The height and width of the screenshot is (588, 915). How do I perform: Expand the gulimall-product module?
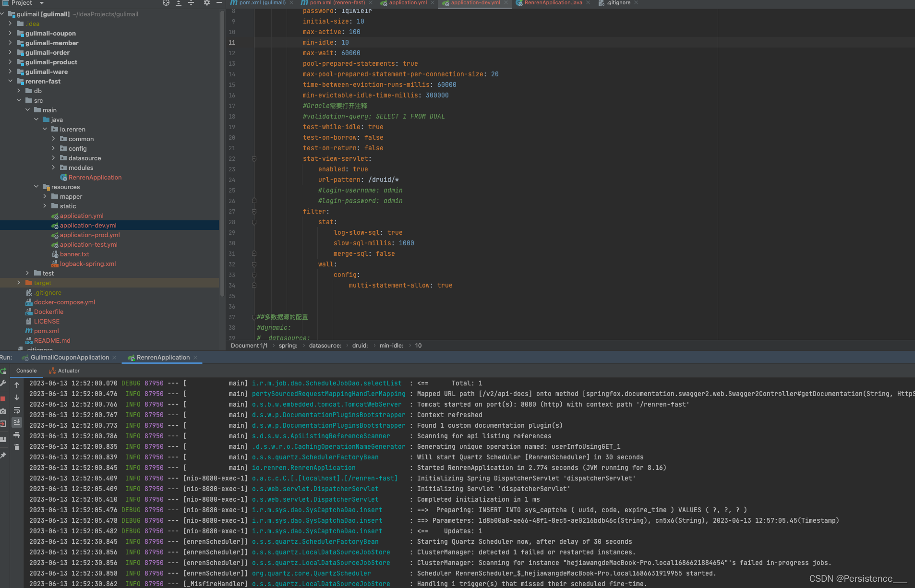click(x=10, y=62)
